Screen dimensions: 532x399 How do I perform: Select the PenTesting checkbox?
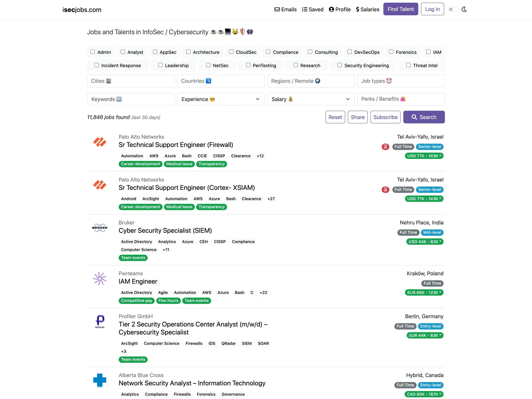(248, 65)
